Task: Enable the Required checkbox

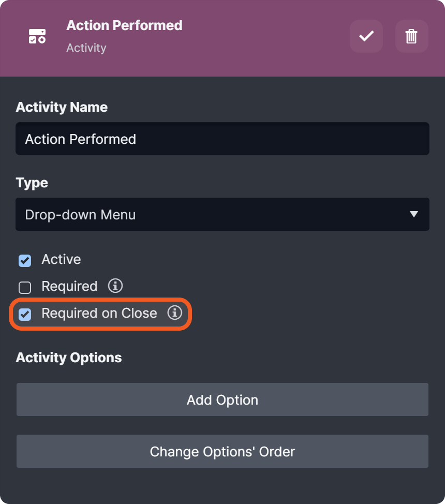Action: (25, 287)
